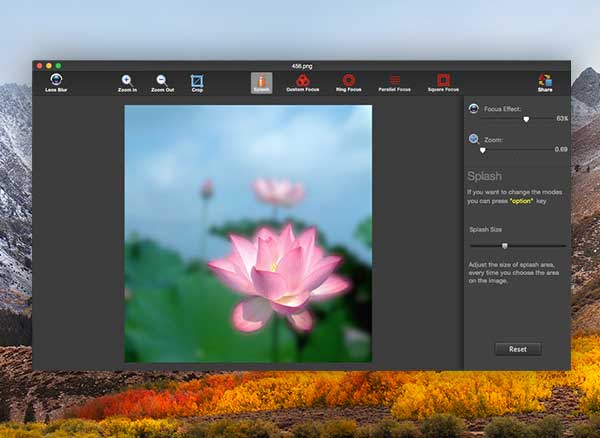This screenshot has width=600, height=438.
Task: Choose the Custom Focus mode
Action: pos(303,83)
